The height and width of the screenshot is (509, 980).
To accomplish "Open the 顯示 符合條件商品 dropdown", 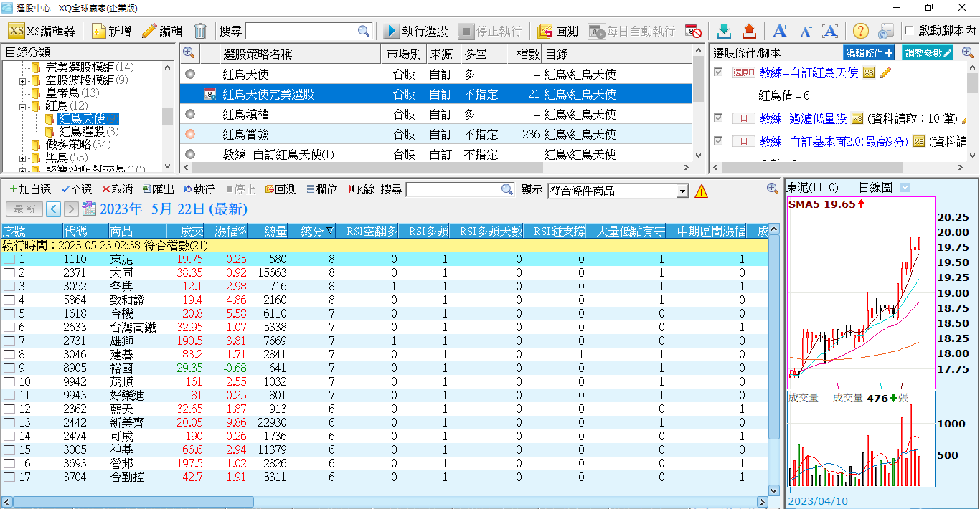I will coord(682,191).
